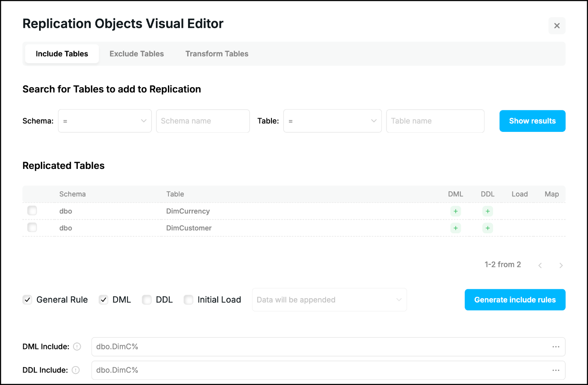Viewport: 588px width, 385px height.
Task: Switch to the Transform Tables tab
Action: pos(217,54)
